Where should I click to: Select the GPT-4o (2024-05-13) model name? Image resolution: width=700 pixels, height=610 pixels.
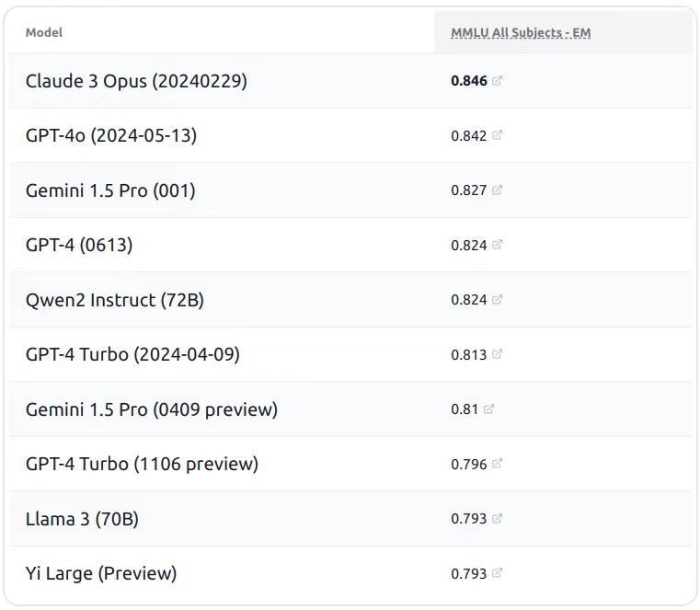coord(111,135)
